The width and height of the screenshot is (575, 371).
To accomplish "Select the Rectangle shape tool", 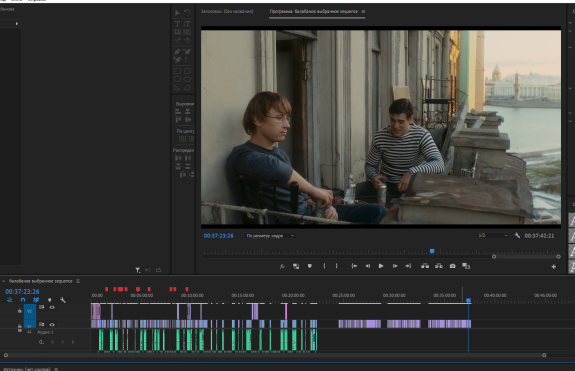I will (x=177, y=71).
